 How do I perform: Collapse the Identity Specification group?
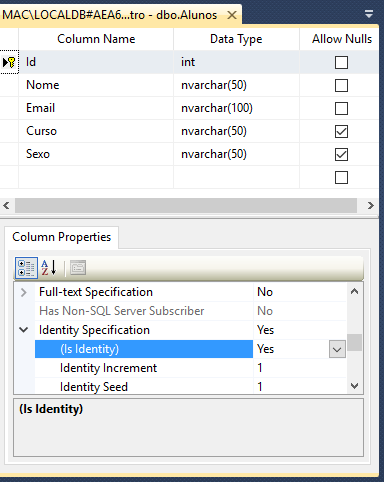pos(23,330)
